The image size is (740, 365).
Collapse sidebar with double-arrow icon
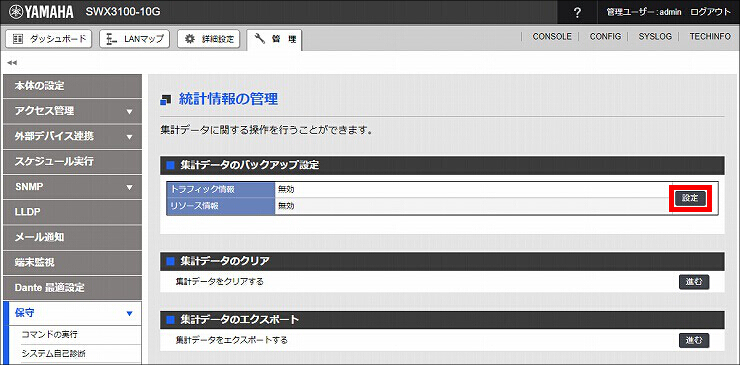[x=12, y=62]
